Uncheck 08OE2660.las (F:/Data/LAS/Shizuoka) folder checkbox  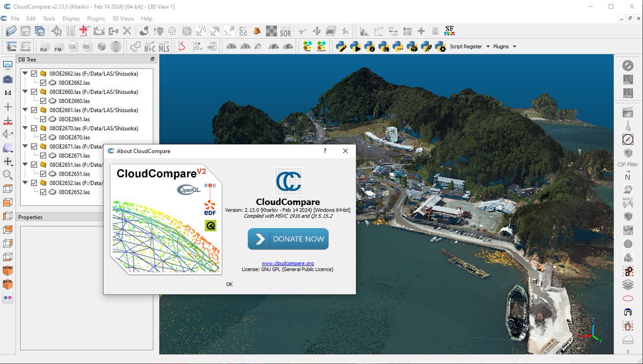pyautogui.click(x=34, y=92)
